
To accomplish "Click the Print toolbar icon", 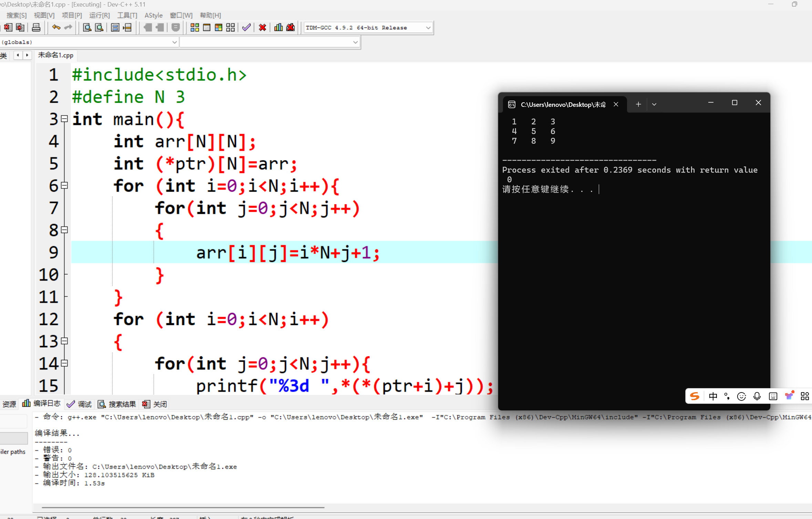I will coord(36,28).
